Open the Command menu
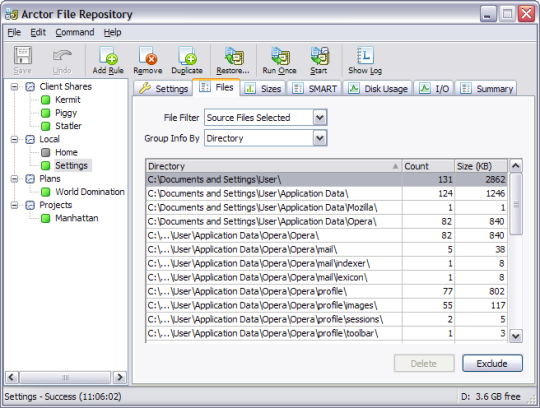The height and width of the screenshot is (408, 540). [75, 32]
